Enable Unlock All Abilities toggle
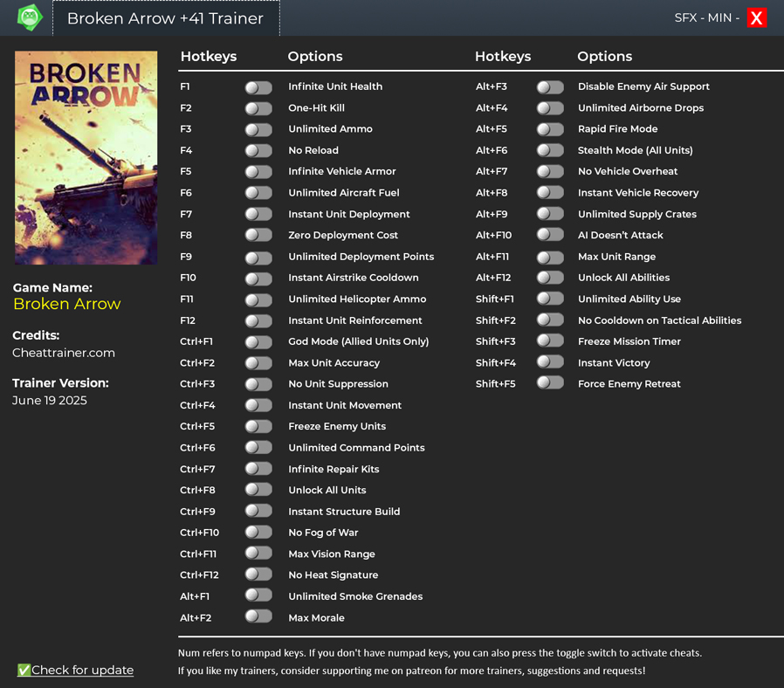 pos(550,277)
